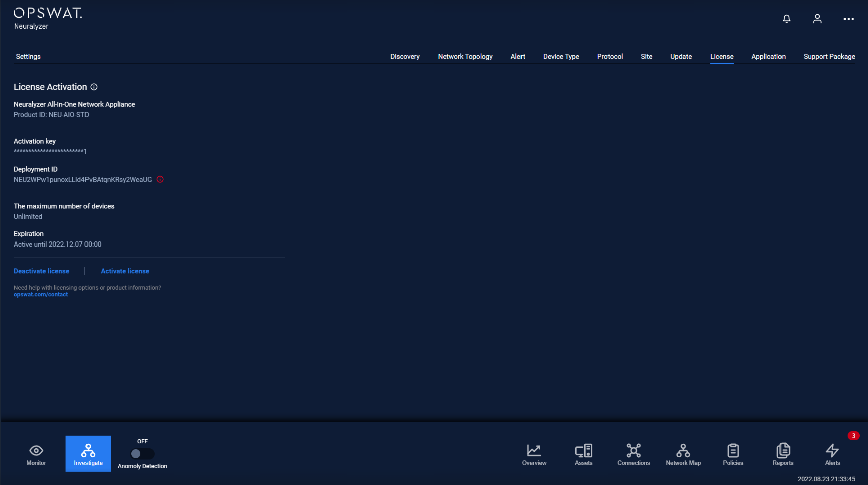868x485 pixels.
Task: Click the Deployment ID value NEU2WPw1punoxLLid4PvBAtqnKRsy2WeaUG
Action: [x=83, y=180]
